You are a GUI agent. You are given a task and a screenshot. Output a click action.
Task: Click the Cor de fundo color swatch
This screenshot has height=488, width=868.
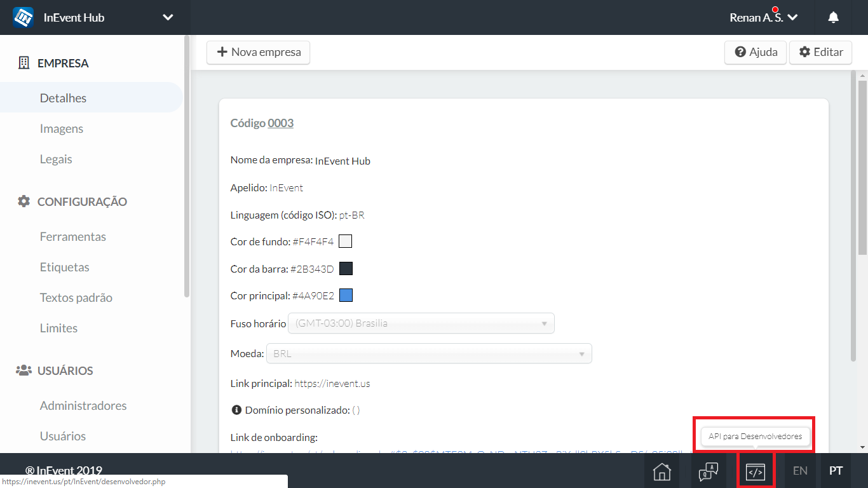click(x=345, y=241)
